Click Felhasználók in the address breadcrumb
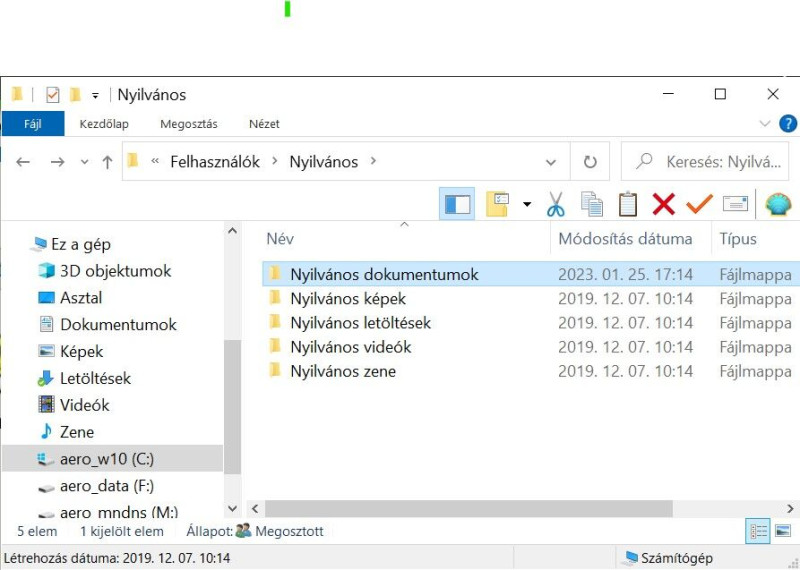Screen dimensions: 800x570 coord(215,162)
